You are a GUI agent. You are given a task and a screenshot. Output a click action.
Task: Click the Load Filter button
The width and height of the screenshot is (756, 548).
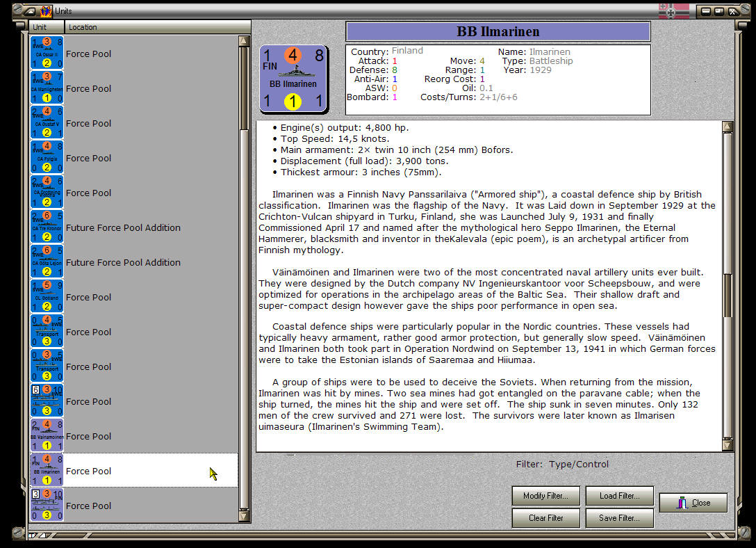(620, 496)
